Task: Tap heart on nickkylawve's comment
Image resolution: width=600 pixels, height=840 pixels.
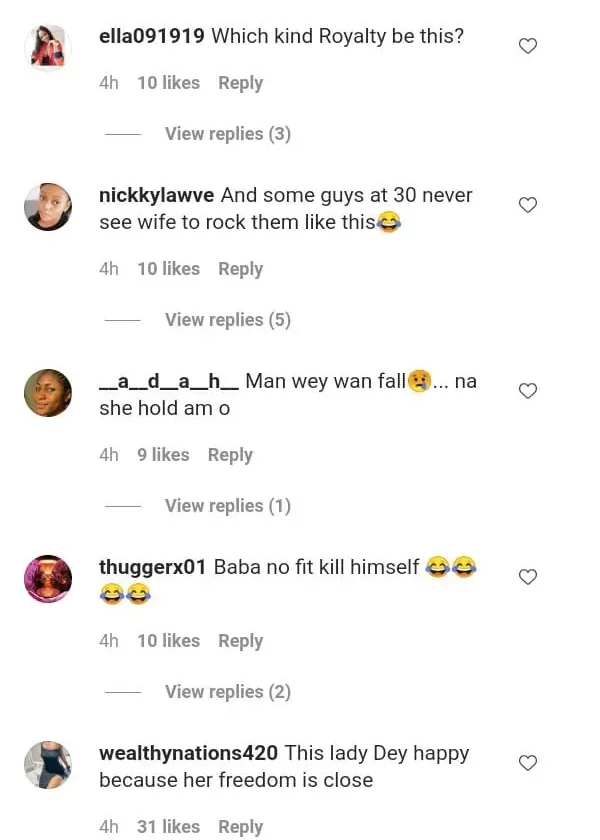Action: pos(528,205)
